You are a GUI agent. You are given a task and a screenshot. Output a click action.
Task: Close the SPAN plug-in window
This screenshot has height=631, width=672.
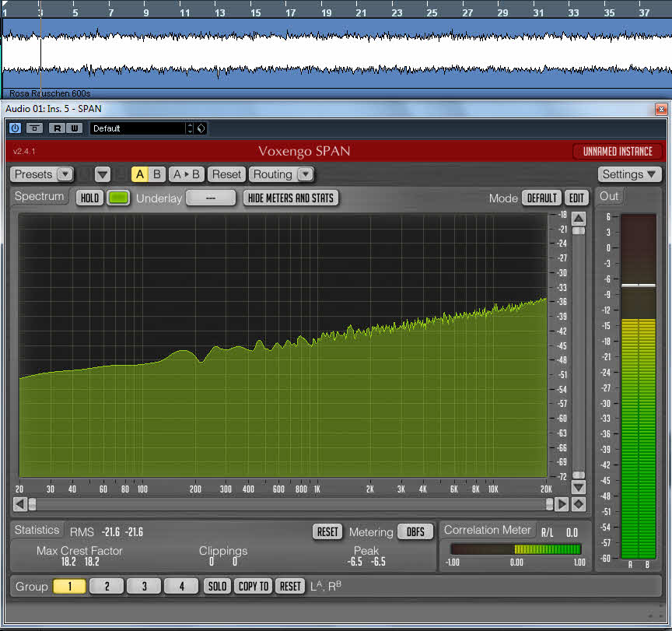[661, 109]
